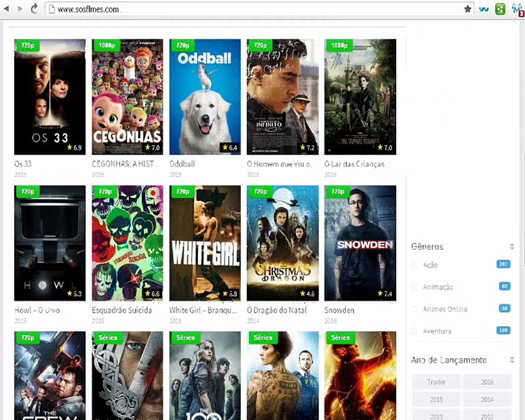
Task: Click 'O Lar das Crianças' title link
Action: tap(357, 164)
